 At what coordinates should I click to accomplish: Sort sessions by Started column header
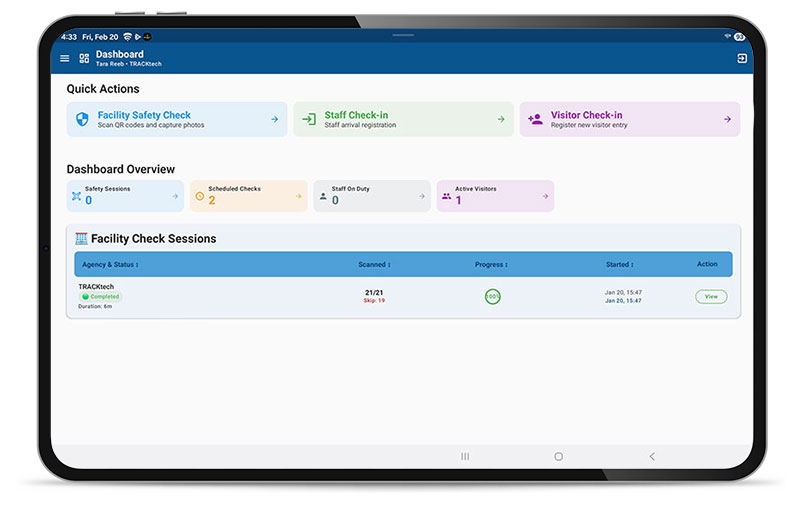pos(619,265)
